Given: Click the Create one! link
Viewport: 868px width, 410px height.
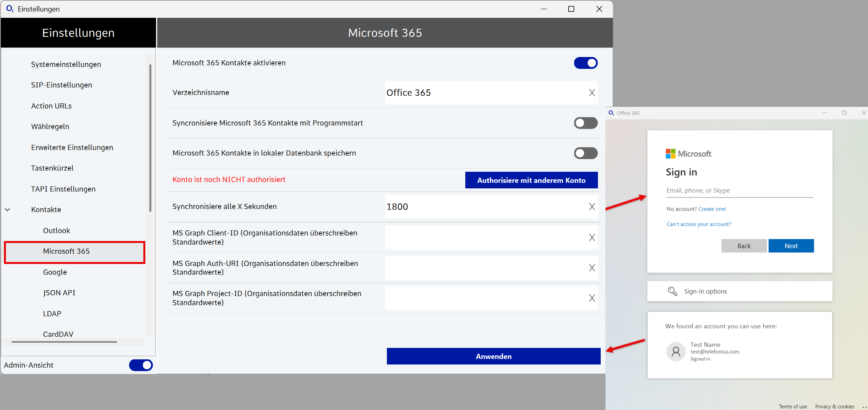Looking at the screenshot, I should point(712,209).
